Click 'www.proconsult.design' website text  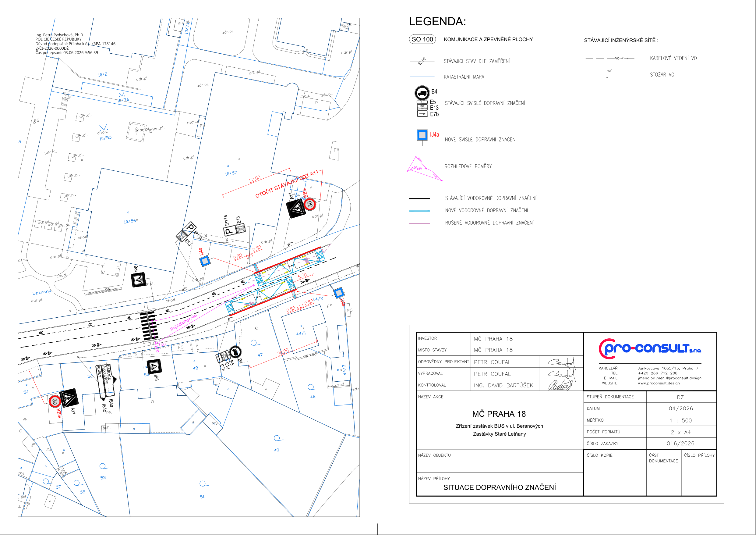(659, 383)
